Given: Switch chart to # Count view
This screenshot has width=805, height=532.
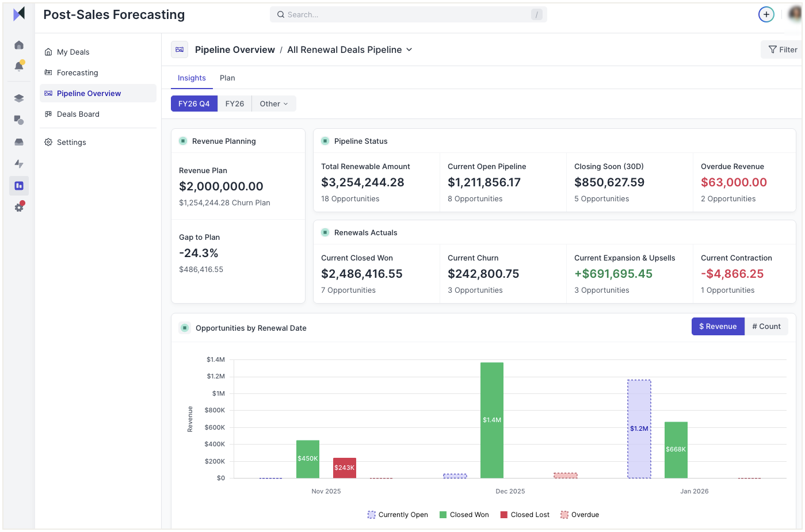Looking at the screenshot, I should pyautogui.click(x=766, y=326).
